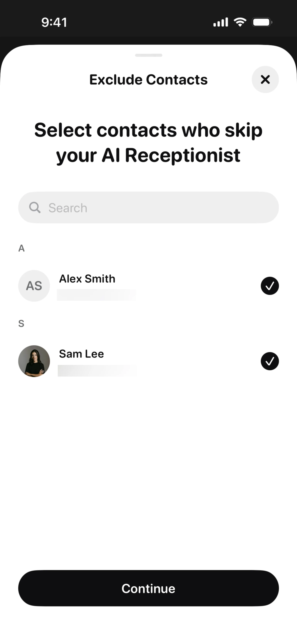Click the magnifying glass search icon
The height and width of the screenshot is (644, 297).
[34, 207]
